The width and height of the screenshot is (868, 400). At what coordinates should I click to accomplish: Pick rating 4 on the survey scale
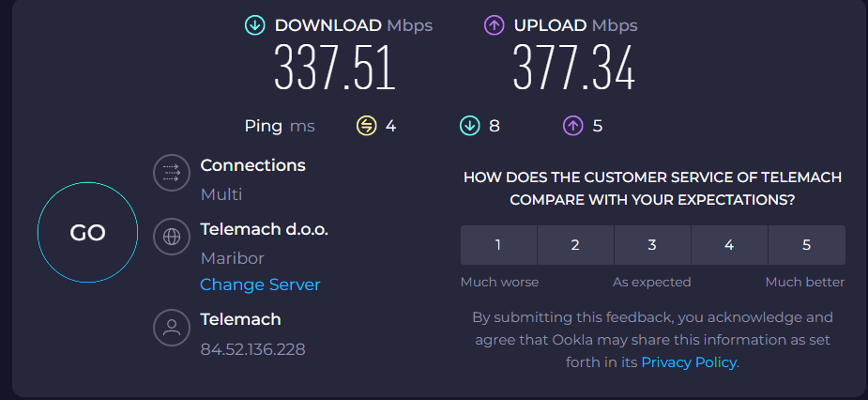(729, 245)
